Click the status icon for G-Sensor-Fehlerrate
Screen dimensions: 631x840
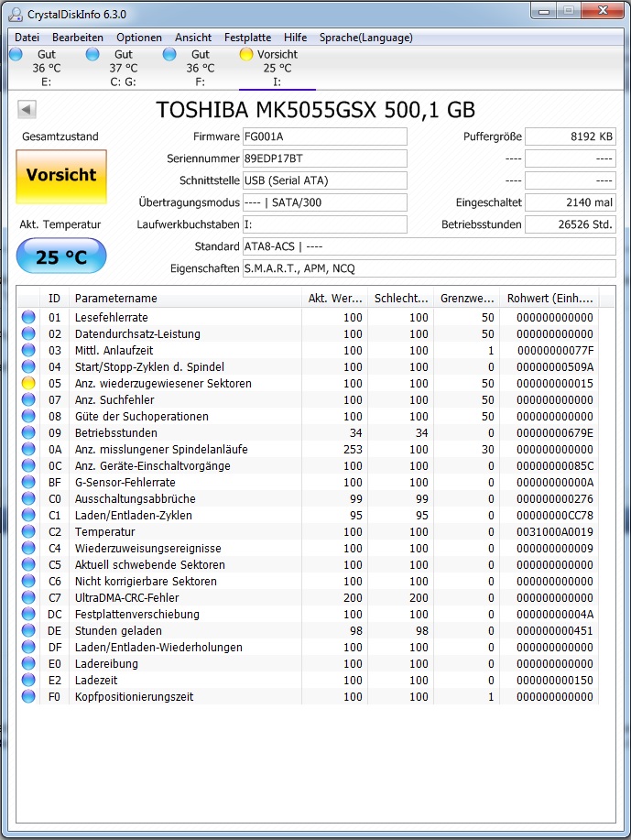coord(28,482)
